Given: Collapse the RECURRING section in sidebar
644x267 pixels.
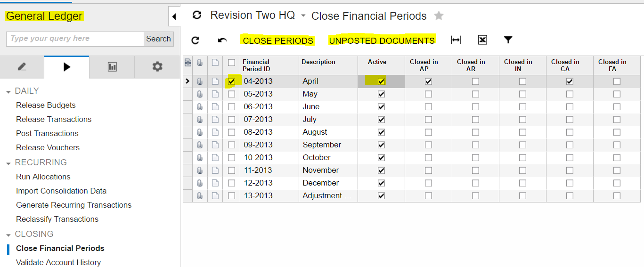Looking at the screenshot, I should pyautogui.click(x=8, y=163).
